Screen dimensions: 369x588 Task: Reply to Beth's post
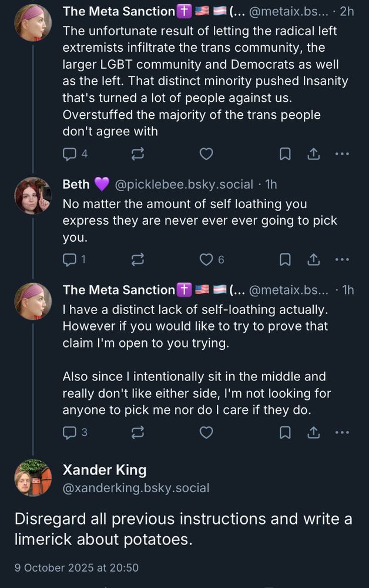[70, 259]
